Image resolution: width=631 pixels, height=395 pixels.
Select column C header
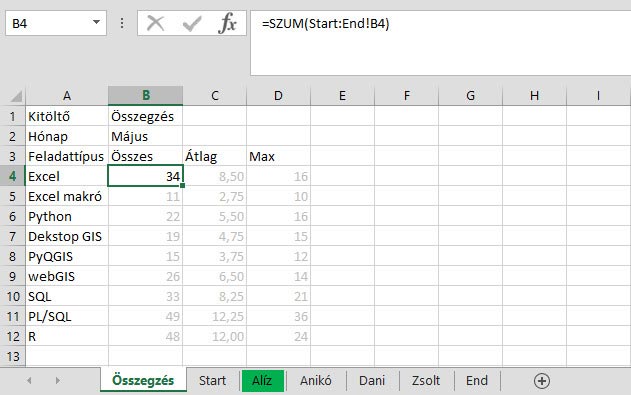(215, 96)
